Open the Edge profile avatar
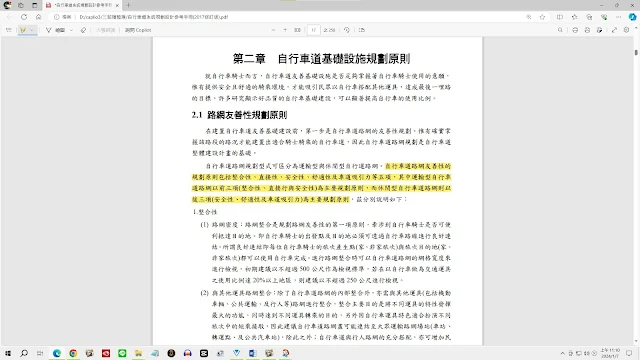This screenshot has width=640, height=360. pos(7,5)
